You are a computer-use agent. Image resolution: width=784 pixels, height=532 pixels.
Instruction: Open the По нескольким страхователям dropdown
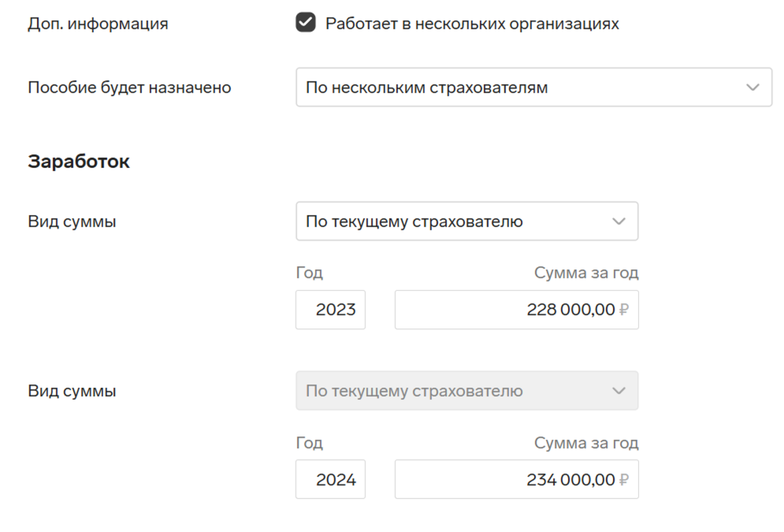(x=534, y=87)
